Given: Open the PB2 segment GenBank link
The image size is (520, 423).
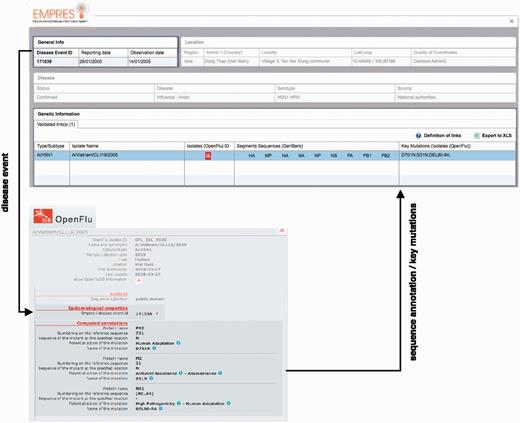Looking at the screenshot, I should [385, 156].
